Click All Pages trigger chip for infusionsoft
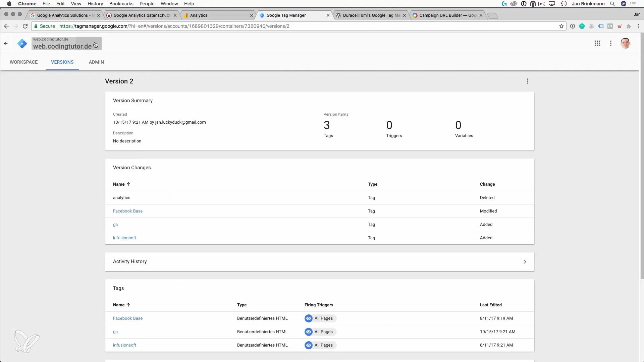Image resolution: width=644 pixels, height=362 pixels. pos(320,345)
